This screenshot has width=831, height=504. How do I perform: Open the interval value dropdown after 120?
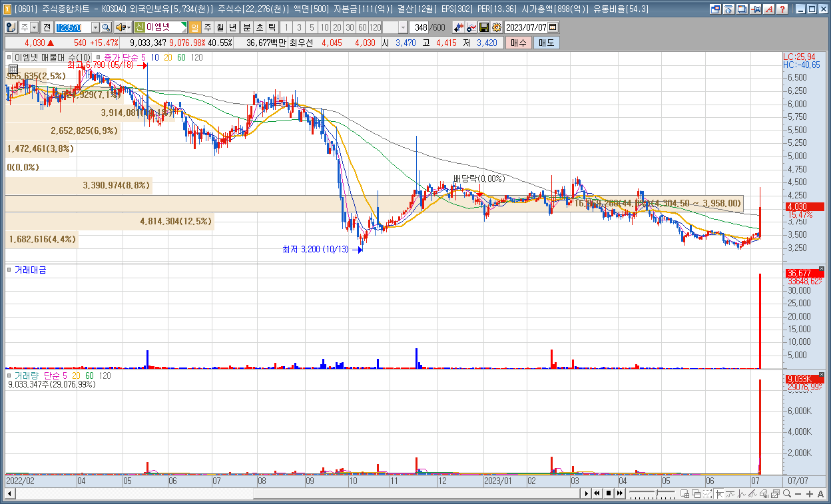click(x=403, y=27)
